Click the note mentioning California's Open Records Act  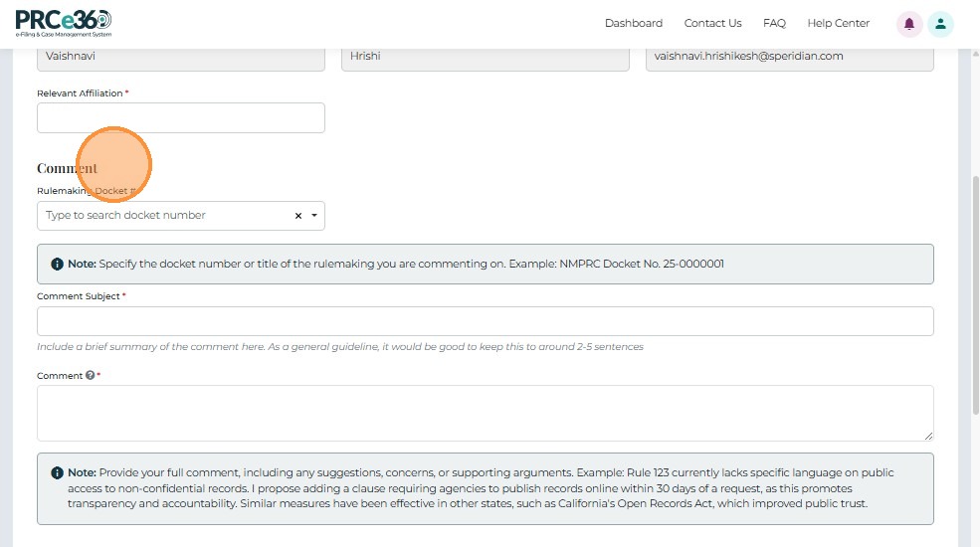point(485,488)
